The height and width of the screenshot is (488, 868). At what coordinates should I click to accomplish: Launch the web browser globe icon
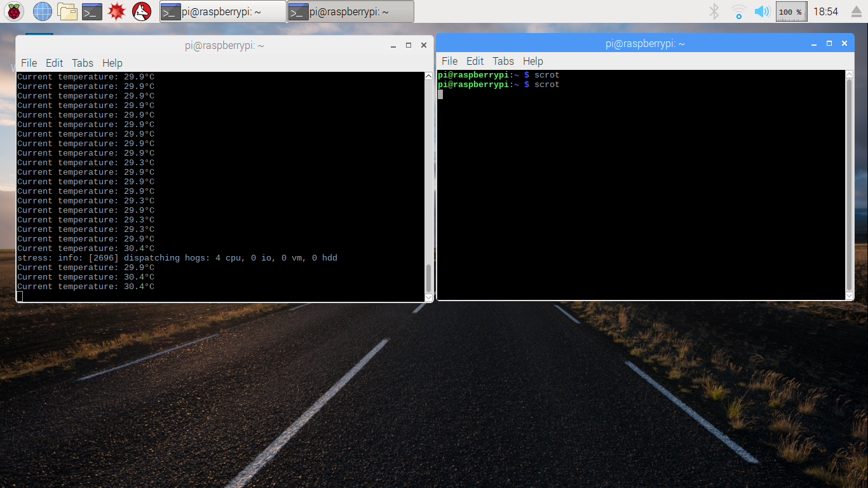[x=42, y=11]
